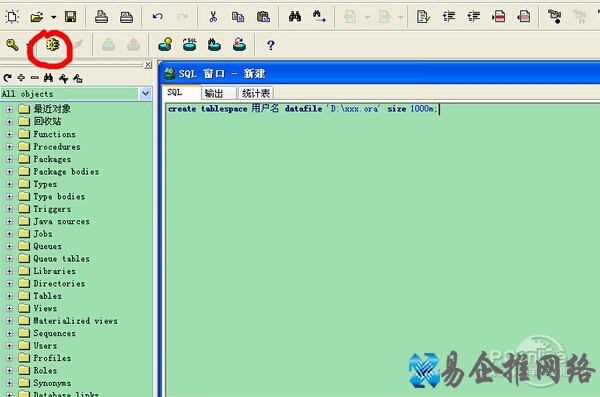Create a new file with the New icon

click(x=12, y=17)
